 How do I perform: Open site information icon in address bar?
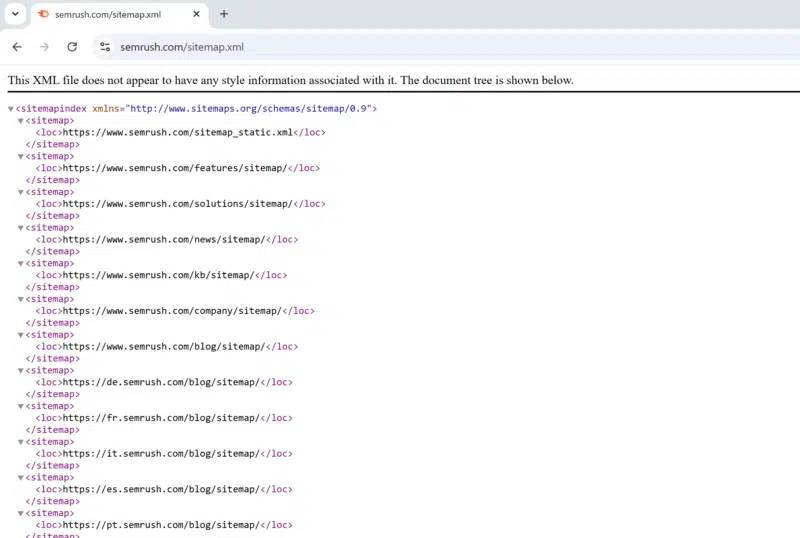105,47
